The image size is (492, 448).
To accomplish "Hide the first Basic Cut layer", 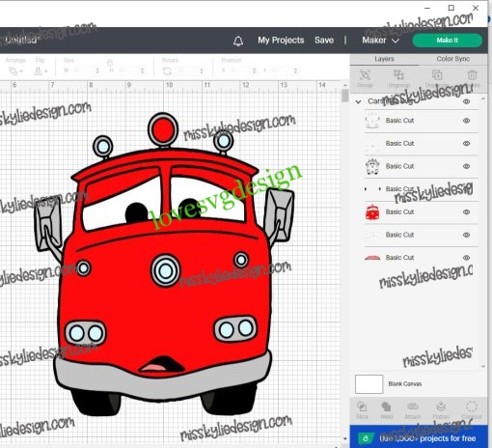I will (466, 121).
